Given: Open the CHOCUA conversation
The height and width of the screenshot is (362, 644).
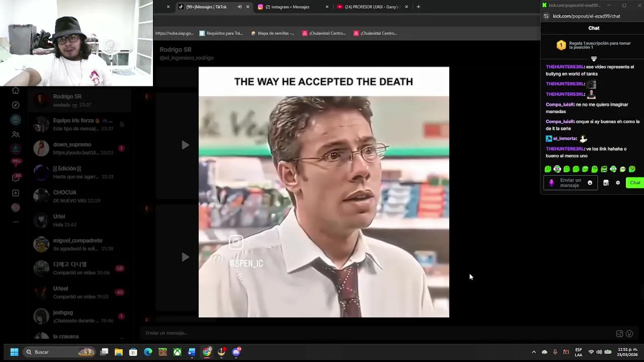Looking at the screenshot, I should coord(80,196).
